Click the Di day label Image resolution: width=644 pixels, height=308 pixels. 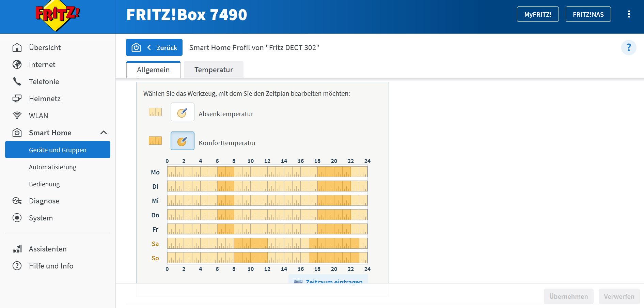(155, 186)
